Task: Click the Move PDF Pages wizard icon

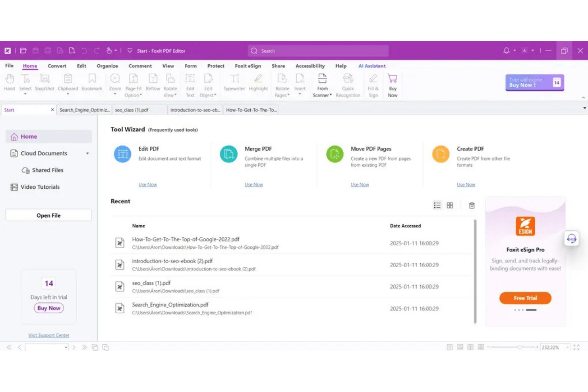Action: [335, 154]
